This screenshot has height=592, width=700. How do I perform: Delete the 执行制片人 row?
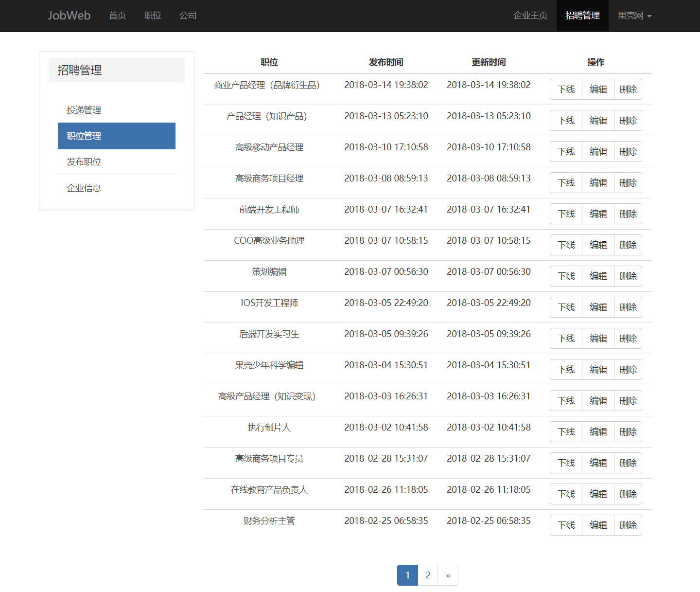[x=628, y=432]
